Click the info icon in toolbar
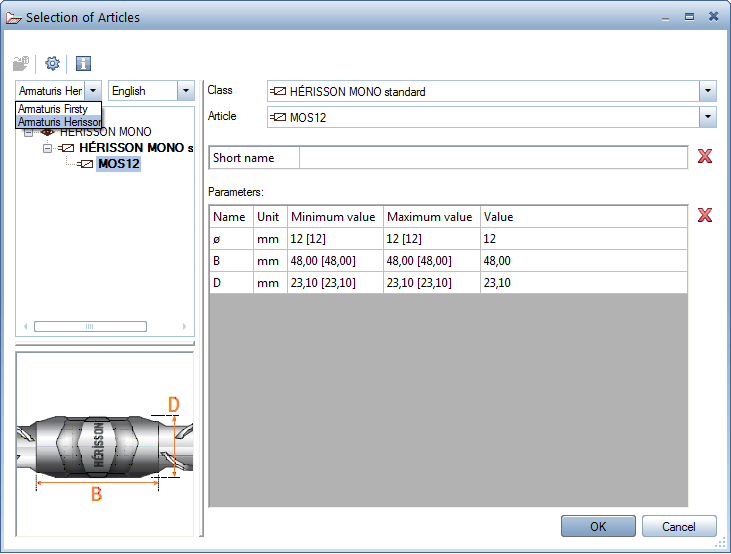Viewport: 731px width, 554px height. point(83,63)
